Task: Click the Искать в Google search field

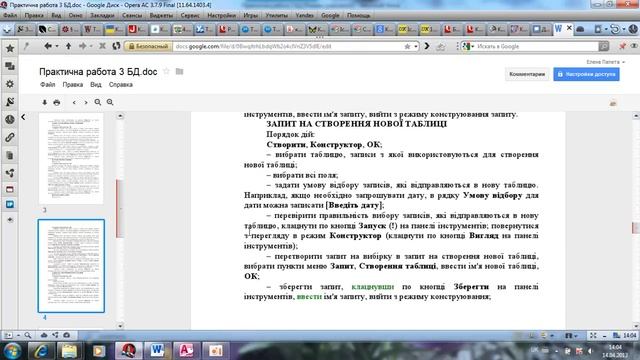Action: 537,47
